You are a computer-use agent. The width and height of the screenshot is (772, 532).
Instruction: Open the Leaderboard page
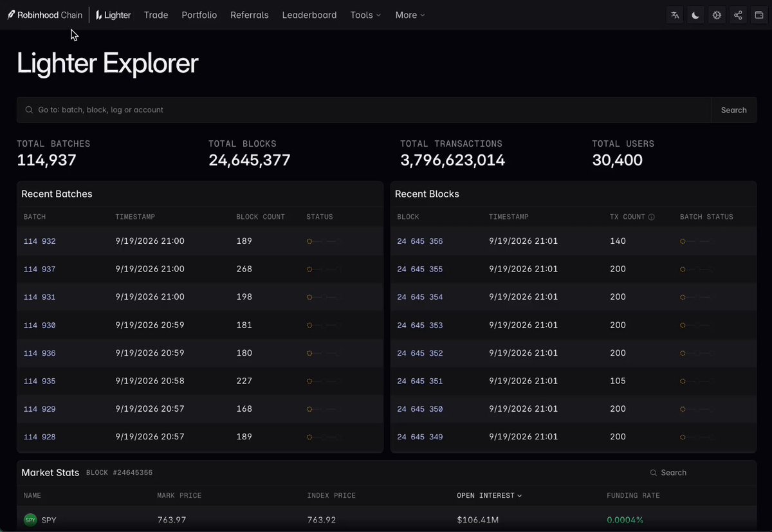pyautogui.click(x=309, y=15)
